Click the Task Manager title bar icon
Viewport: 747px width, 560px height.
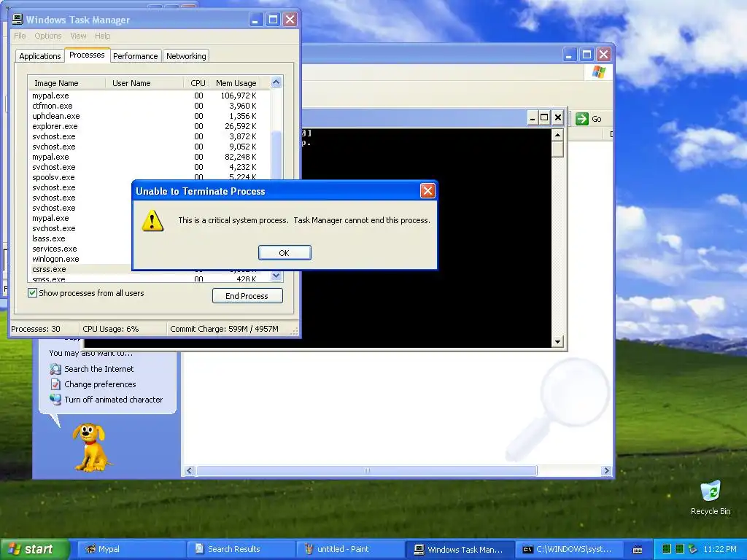click(x=18, y=20)
